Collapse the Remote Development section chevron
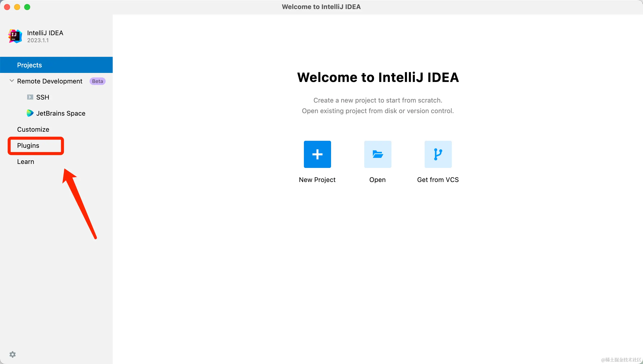Viewport: 643px width, 364px height. click(12, 81)
